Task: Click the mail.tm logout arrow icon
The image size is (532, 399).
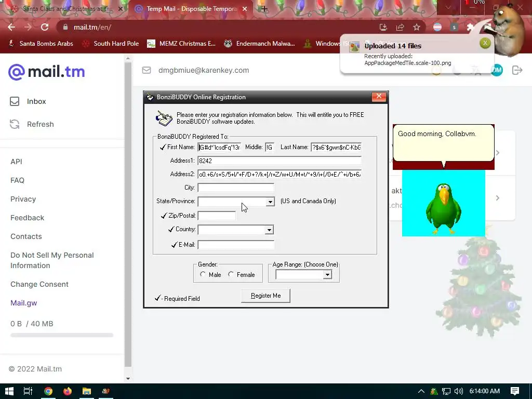Action: tap(517, 70)
